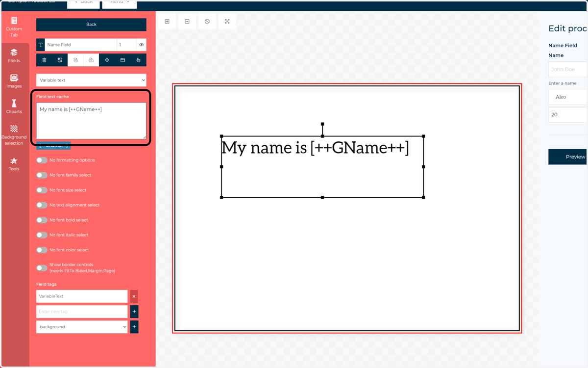Click the crossed-out print icon
The height and width of the screenshot is (368, 588).
pos(75,60)
